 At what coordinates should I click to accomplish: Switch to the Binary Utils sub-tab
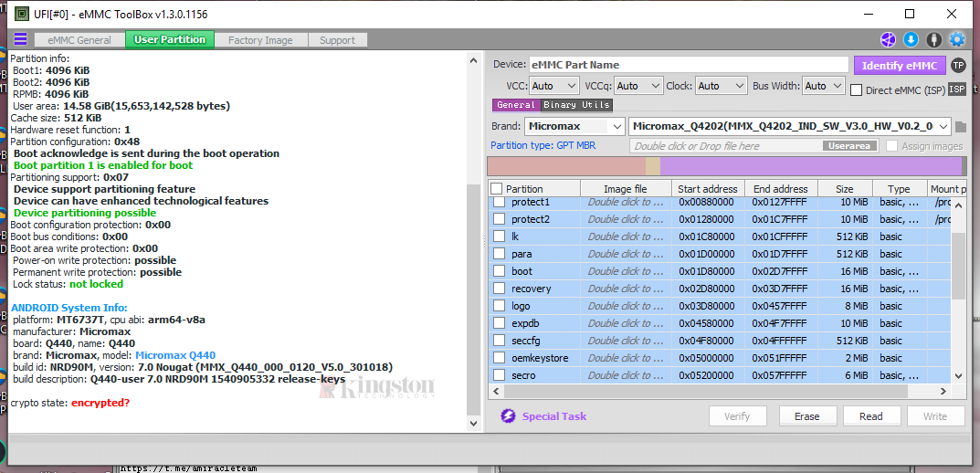click(576, 104)
